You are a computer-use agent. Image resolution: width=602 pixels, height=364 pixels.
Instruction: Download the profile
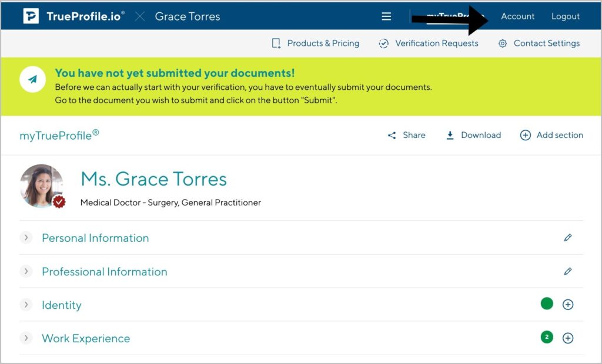[481, 135]
